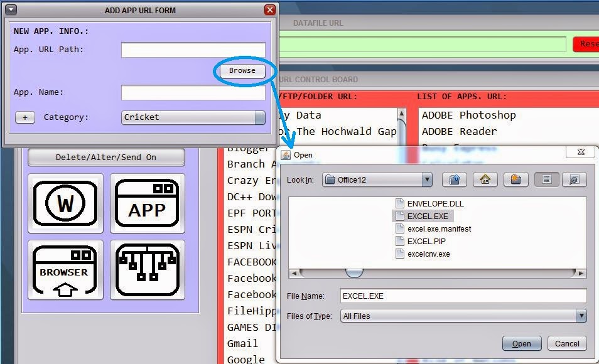This screenshot has width=599, height=364.
Task: Select the Gmail entry in URL list
Action: tap(242, 343)
